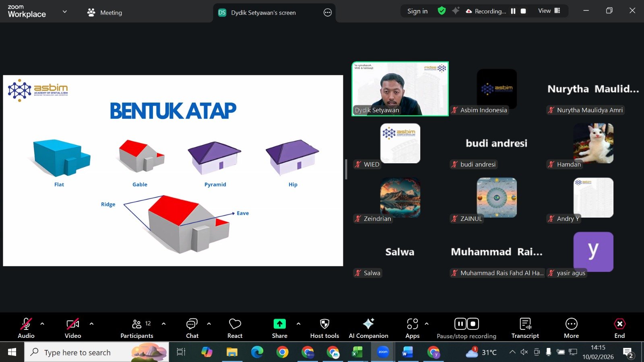644x362 pixels.
Task: Open Zoom Workplace dropdown chevron
Action: tap(64, 12)
